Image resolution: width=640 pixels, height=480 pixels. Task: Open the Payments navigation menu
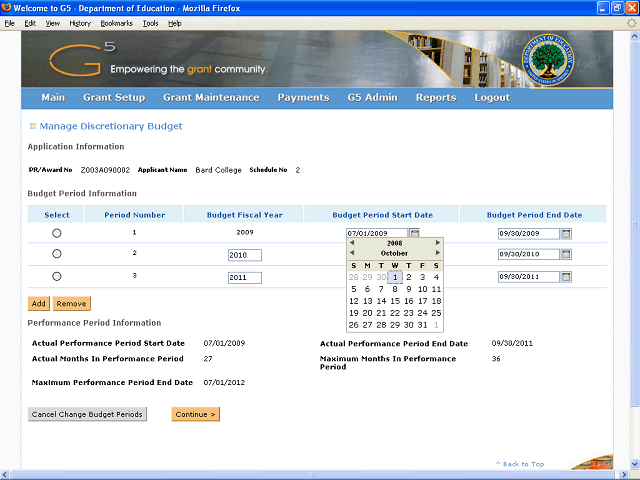[x=303, y=98]
